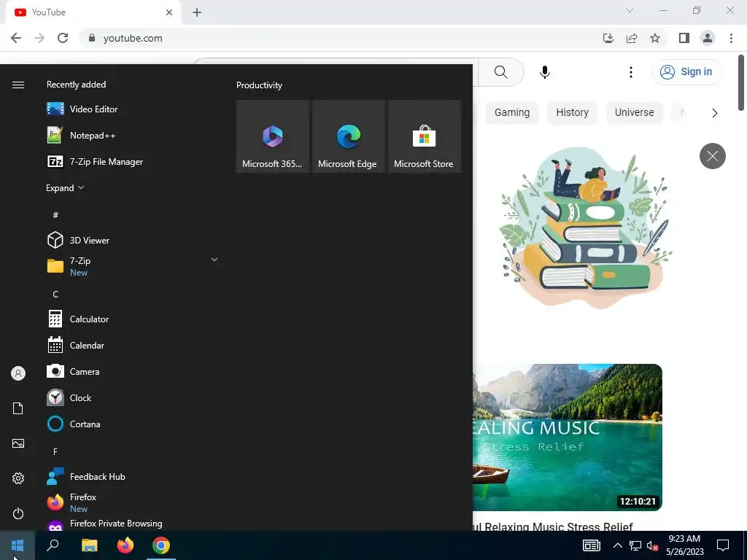The width and height of the screenshot is (747, 560).
Task: Click the muted volume icon in tray
Action: pyautogui.click(x=652, y=545)
